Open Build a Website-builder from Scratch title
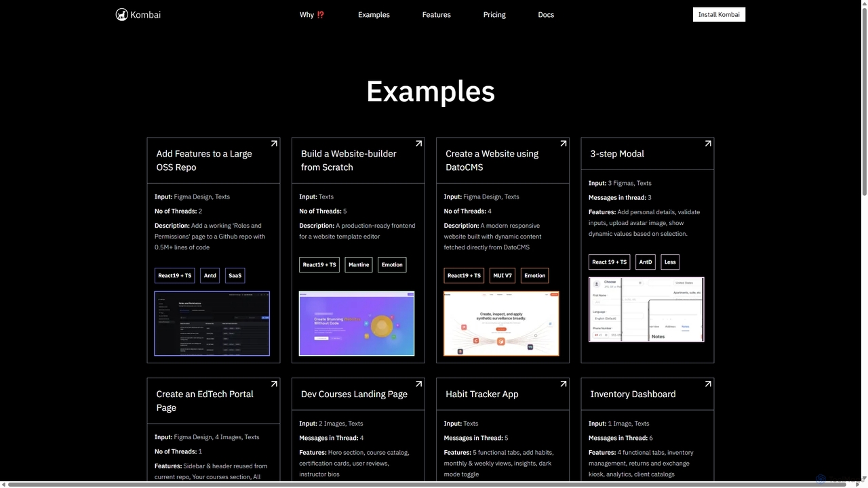Screen dimensions: 868x488 pos(349,161)
